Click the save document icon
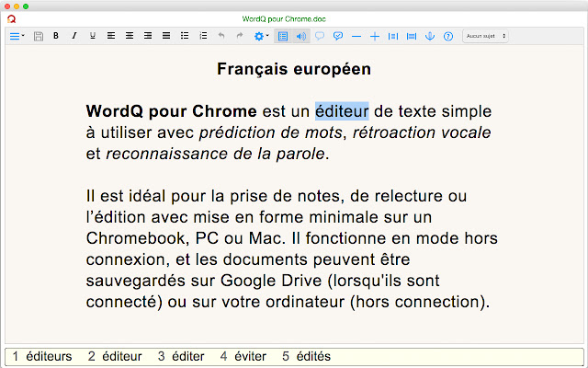 [39, 36]
